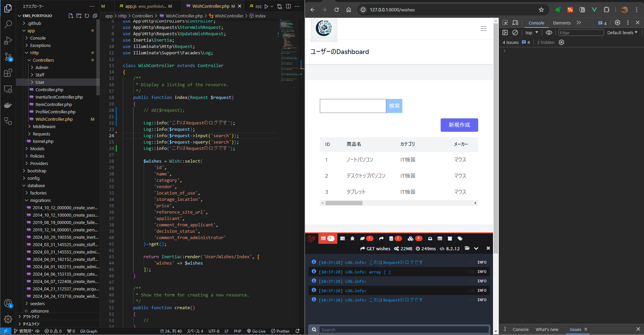Viewport: 644px width, 335px height.
Task: Open DevTools settings gear
Action: tap(617, 23)
